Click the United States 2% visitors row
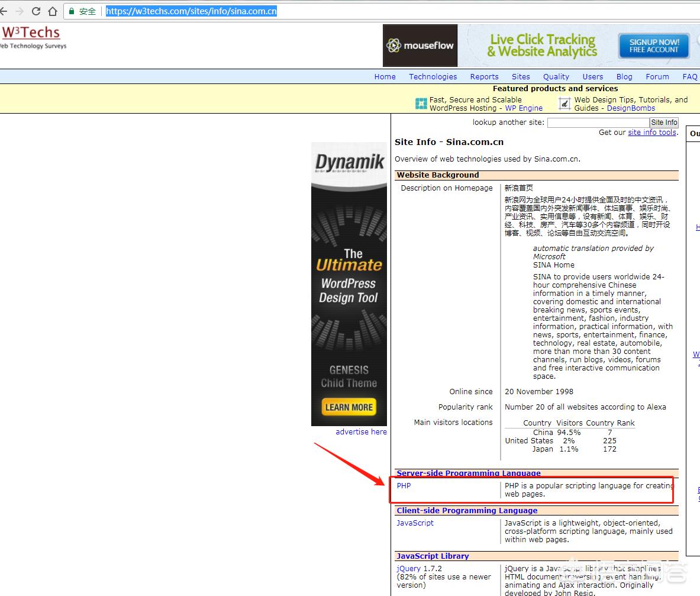Viewport: 700px width, 596px height. [570, 441]
